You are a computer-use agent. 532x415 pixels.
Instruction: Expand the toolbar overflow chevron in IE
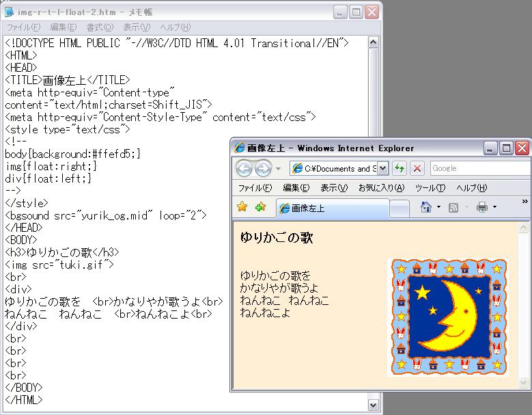point(524,202)
